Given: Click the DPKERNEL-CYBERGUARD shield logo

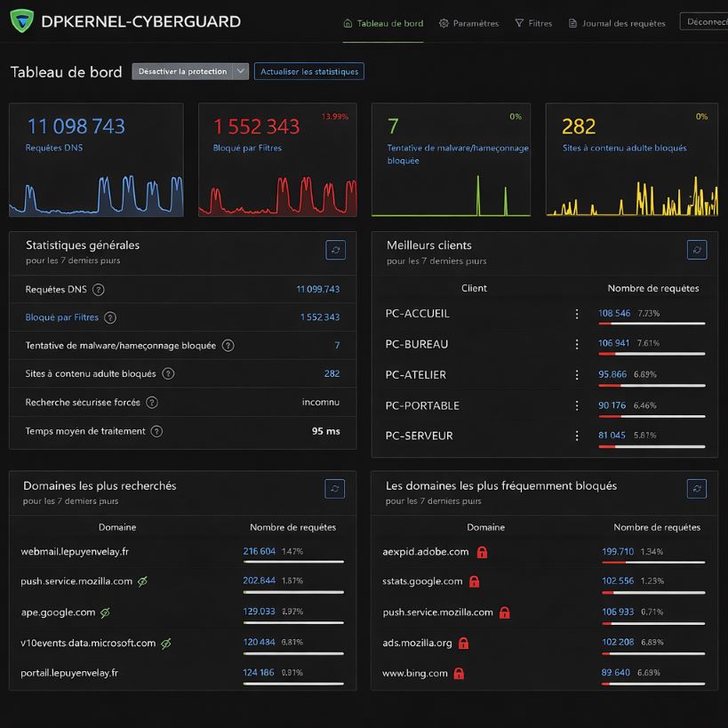Looking at the screenshot, I should click(20, 21).
